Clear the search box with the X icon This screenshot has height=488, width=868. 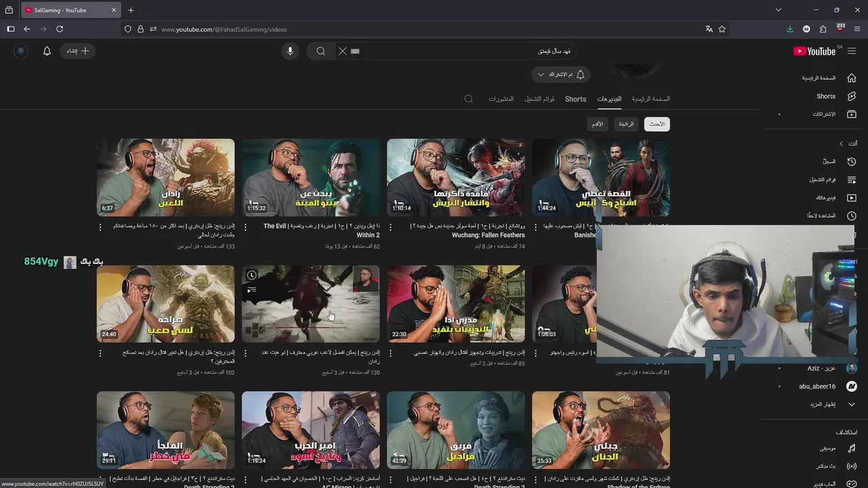(342, 51)
